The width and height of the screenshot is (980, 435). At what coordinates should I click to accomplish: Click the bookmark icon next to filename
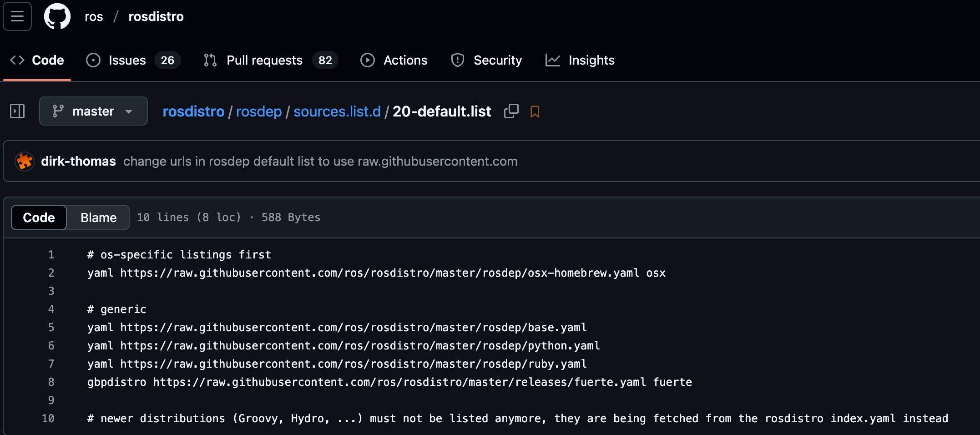pyautogui.click(x=535, y=111)
